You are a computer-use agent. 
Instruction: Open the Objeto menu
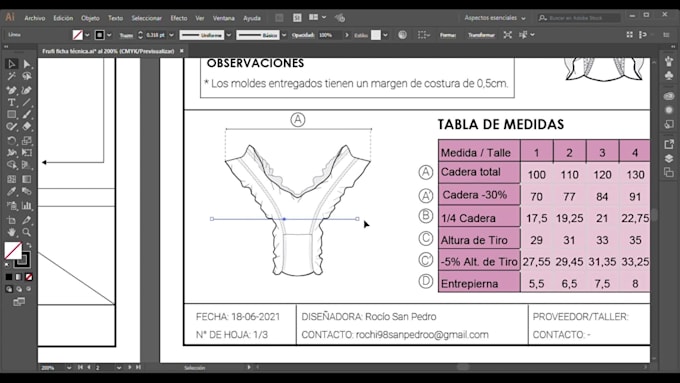point(90,18)
